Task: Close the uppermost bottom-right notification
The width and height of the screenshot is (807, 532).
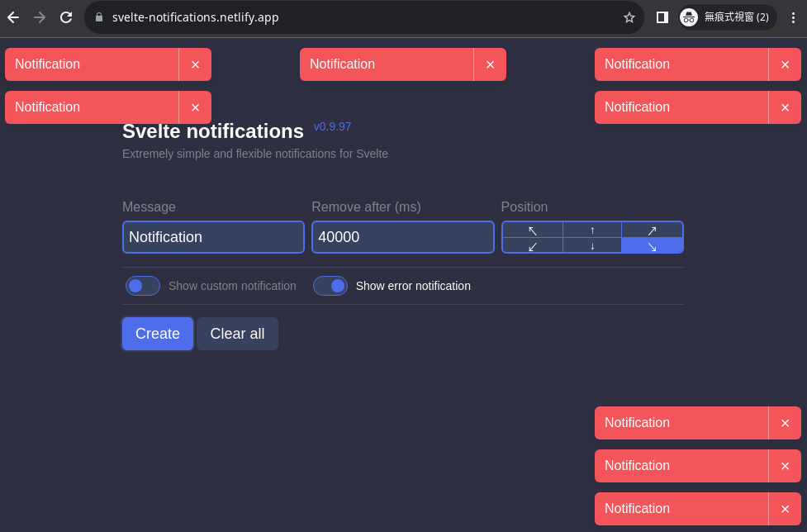Action: coord(785,423)
